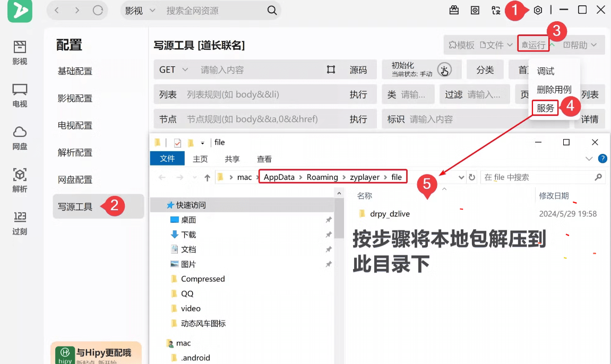Click the player's circular refresh icon
The width and height of the screenshot is (611, 364).
point(98,11)
